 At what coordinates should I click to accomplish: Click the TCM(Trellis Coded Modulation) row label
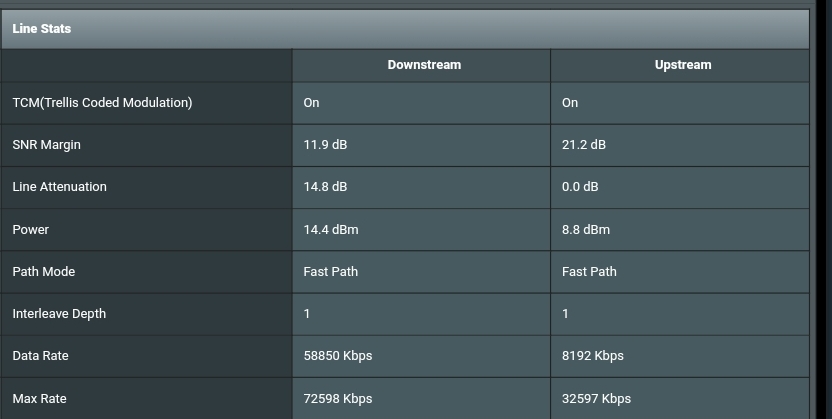point(102,102)
